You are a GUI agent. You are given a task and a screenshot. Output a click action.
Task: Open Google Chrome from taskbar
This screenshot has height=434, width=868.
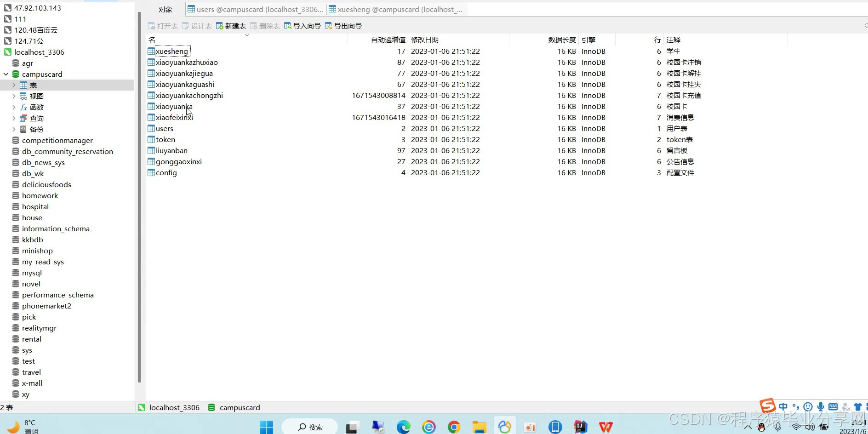454,427
